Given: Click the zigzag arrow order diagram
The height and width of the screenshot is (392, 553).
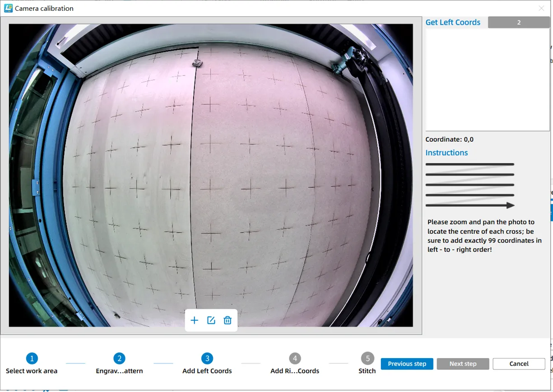Looking at the screenshot, I should (470, 185).
